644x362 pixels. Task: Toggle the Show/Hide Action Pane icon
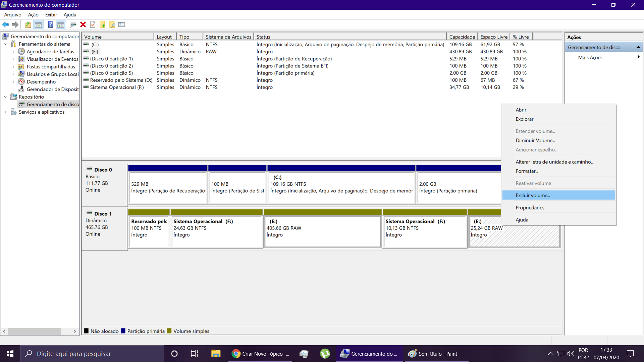(x=61, y=24)
